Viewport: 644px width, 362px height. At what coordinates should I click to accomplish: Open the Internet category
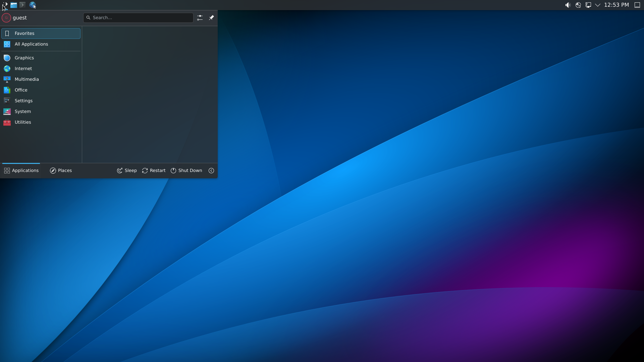(x=41, y=69)
